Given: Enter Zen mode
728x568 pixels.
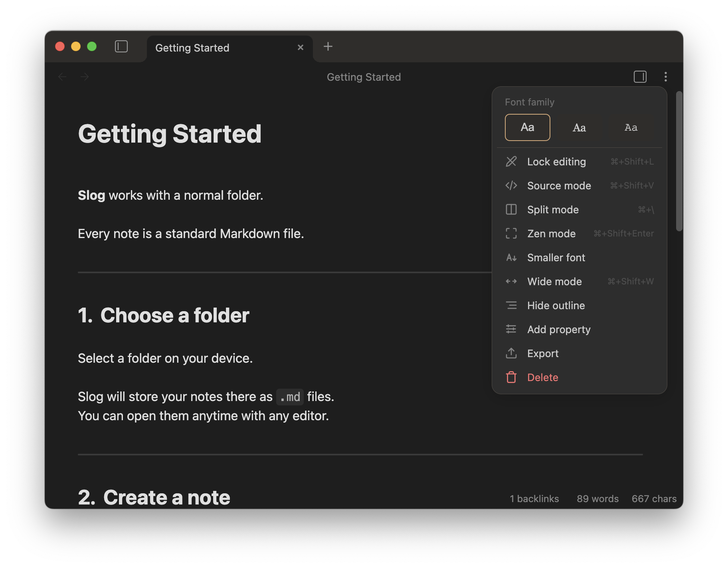Looking at the screenshot, I should pos(551,234).
